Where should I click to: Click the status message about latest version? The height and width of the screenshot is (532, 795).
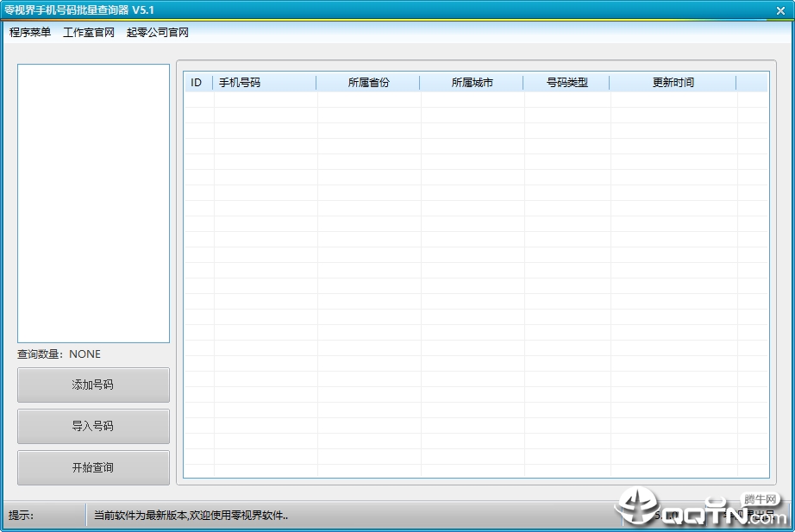tap(191, 516)
